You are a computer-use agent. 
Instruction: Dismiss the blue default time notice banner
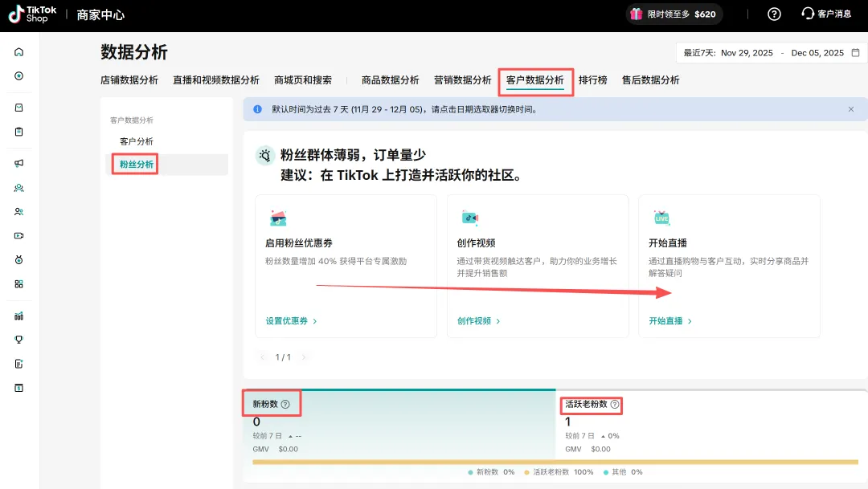(x=851, y=109)
